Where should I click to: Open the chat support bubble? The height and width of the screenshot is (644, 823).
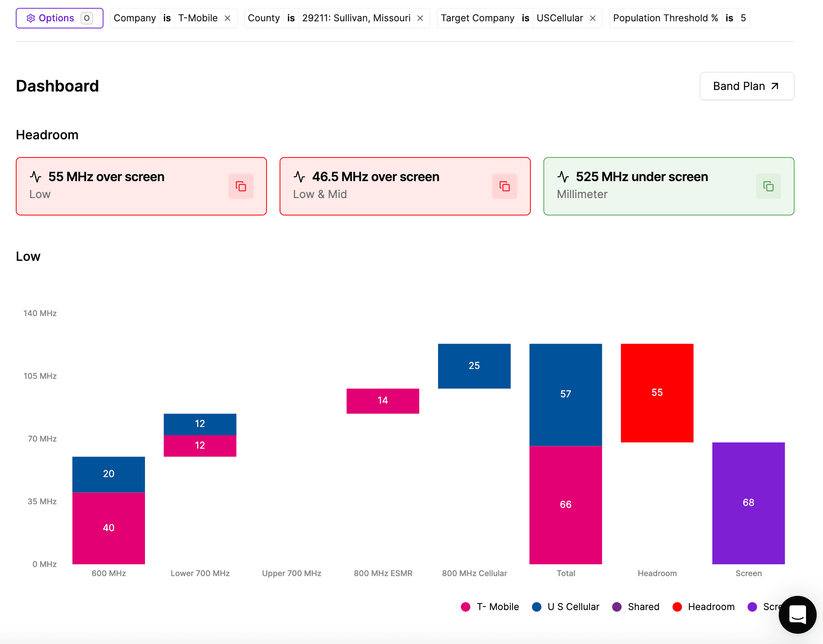(797, 614)
